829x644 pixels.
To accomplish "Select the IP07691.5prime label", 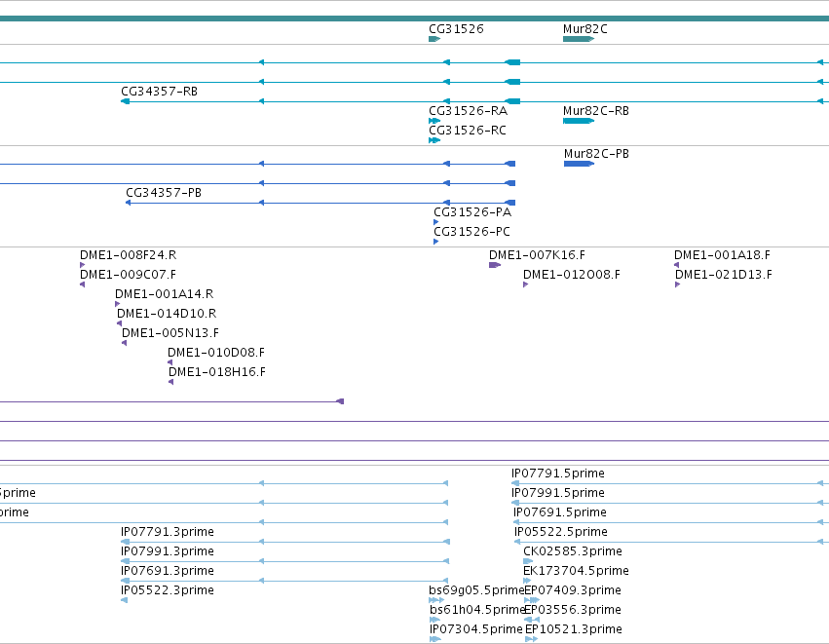I will pyautogui.click(x=560, y=512).
